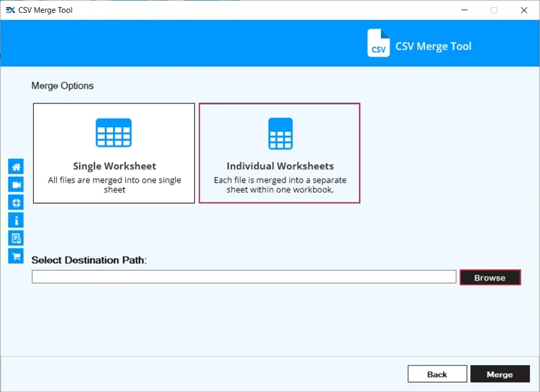Screen dimensions: 540x392
Task: Click the Merge button
Action: (500, 374)
